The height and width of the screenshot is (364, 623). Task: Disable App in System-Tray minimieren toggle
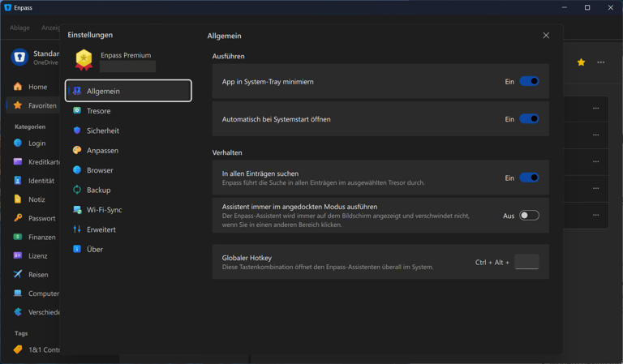pyautogui.click(x=529, y=81)
